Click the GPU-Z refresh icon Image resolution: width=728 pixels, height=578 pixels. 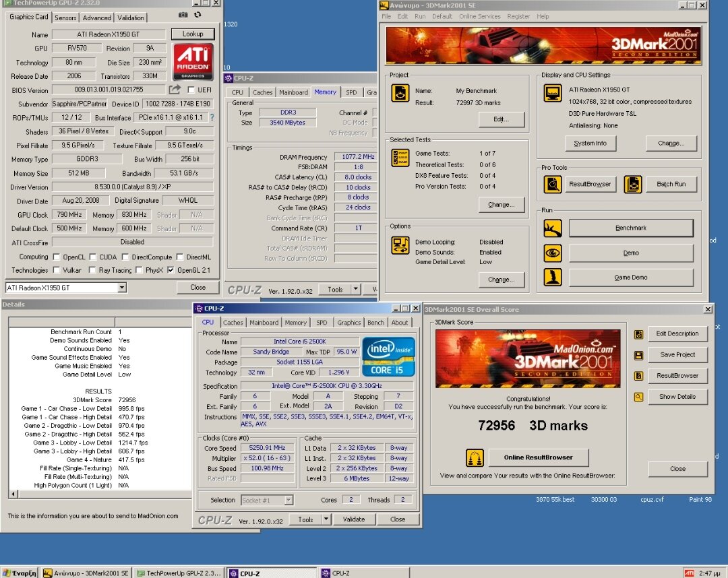pyautogui.click(x=198, y=15)
